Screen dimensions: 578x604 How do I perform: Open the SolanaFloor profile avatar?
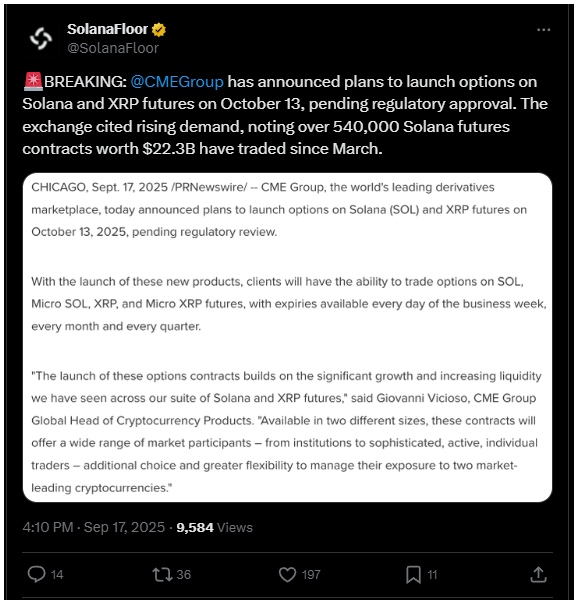[41, 38]
